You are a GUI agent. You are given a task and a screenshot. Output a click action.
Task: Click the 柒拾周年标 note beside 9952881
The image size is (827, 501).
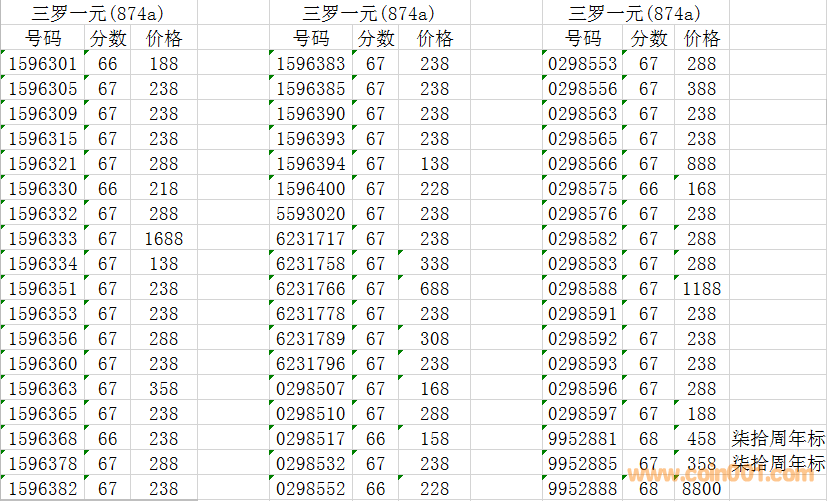point(778,439)
